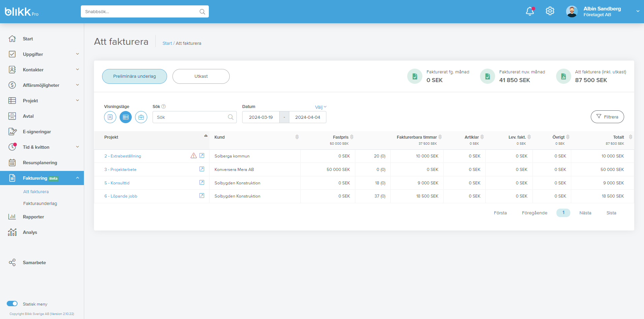
Task: Open the settings gear in header
Action: point(550,11)
